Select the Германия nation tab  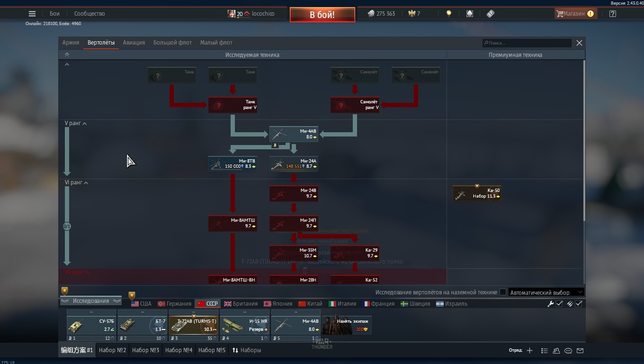[175, 304]
